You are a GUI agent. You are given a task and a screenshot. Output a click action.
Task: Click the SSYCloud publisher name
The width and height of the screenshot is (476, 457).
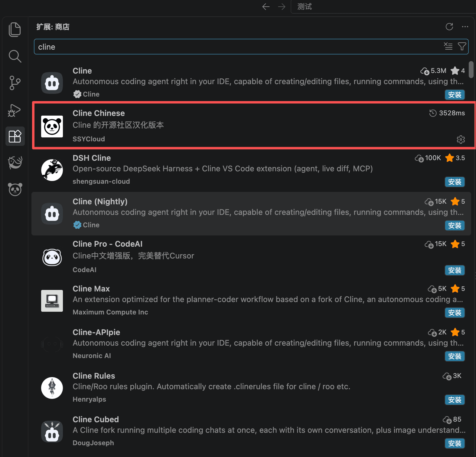coord(89,139)
